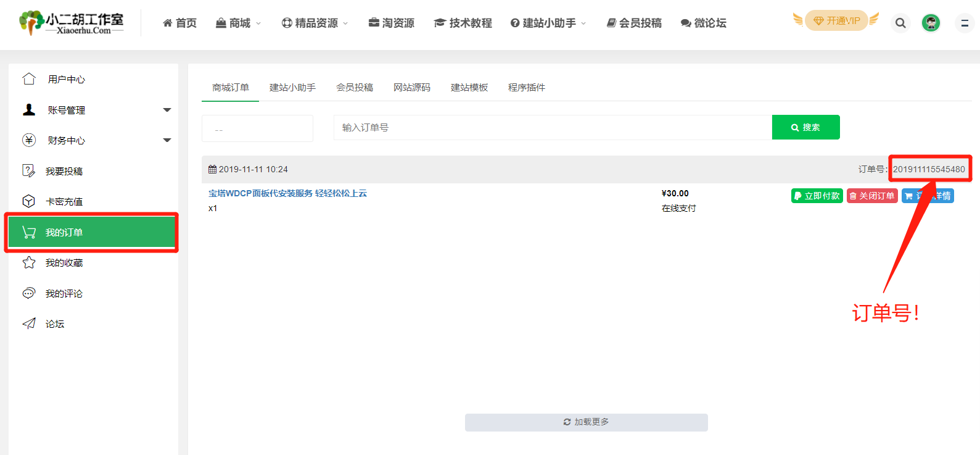The image size is (980, 455).
Task: Click the 我的订单 cart icon
Action: click(x=29, y=232)
